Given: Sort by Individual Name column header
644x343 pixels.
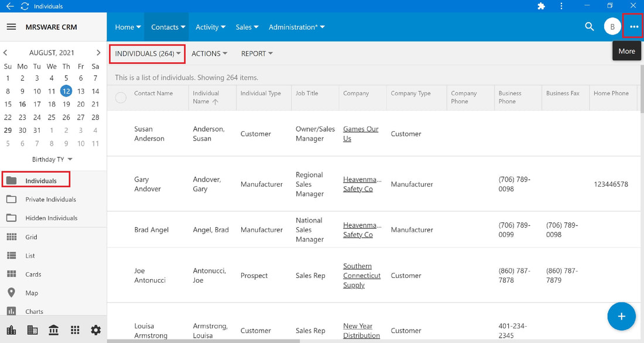Looking at the screenshot, I should [205, 97].
